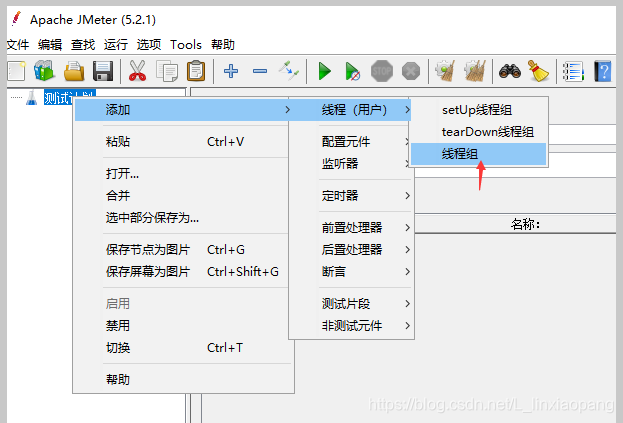Click 切换 in context menu
Viewport: 623px width, 423px height.
[183, 348]
